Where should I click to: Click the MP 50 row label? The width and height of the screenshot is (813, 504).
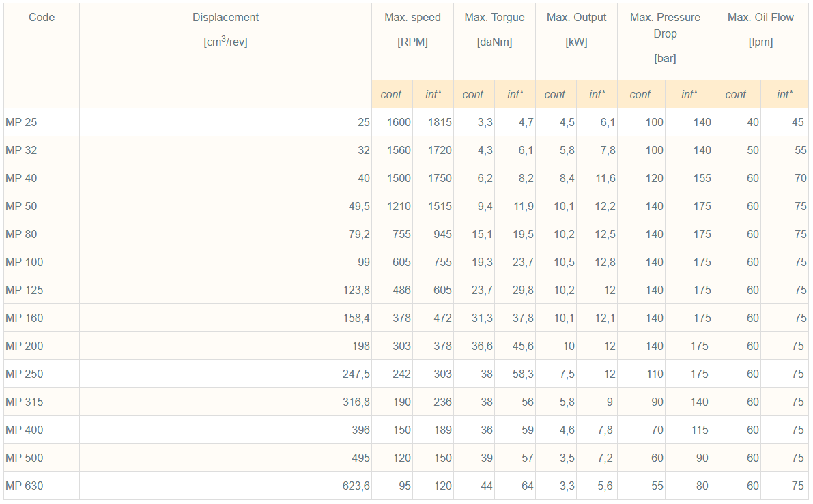(22, 207)
